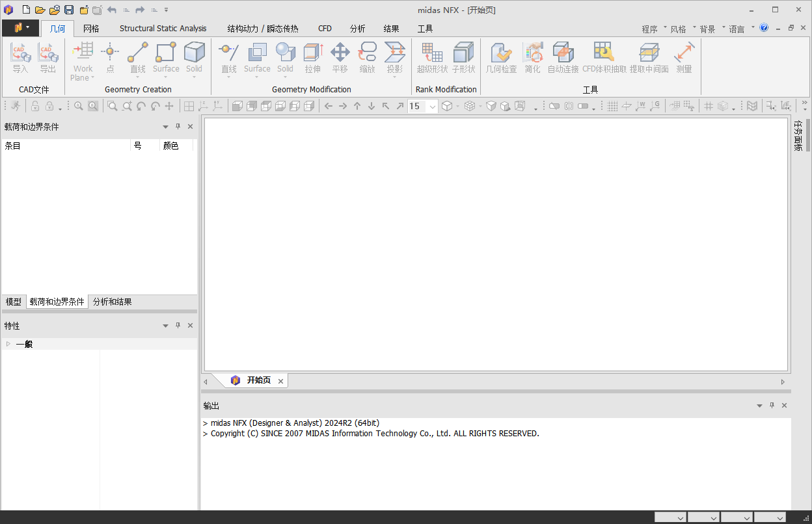This screenshot has height=524, width=812.
Task: Close the 输出 (Output) panel
Action: tap(784, 405)
